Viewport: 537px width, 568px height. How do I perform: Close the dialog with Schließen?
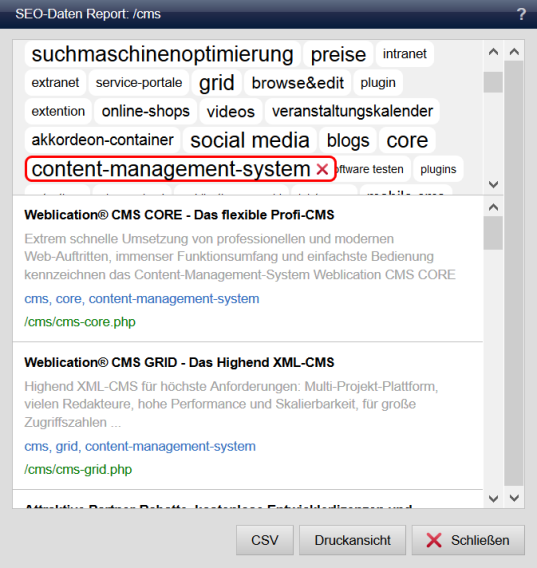pos(468,540)
